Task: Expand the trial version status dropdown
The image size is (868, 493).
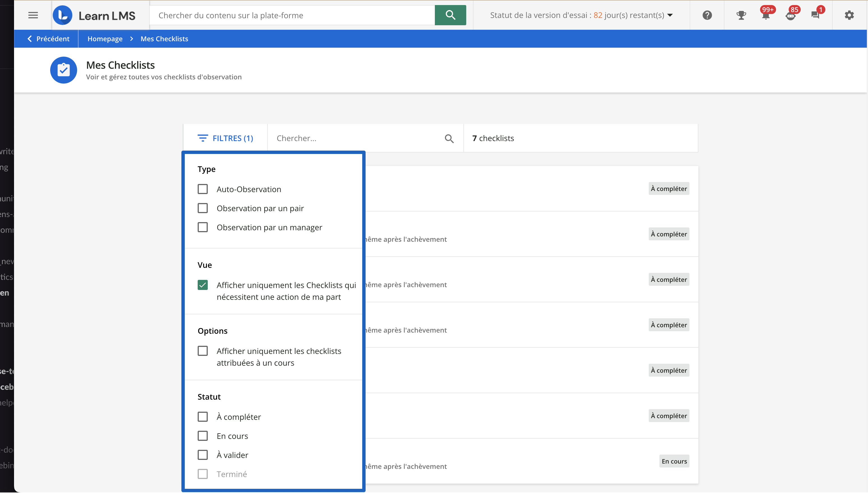Action: [670, 15]
